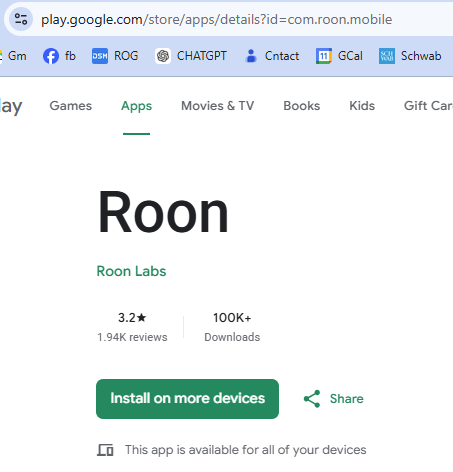Viewport: 453px width, 472px height.
Task: Click the site information icon in address bar
Action: tap(21, 19)
